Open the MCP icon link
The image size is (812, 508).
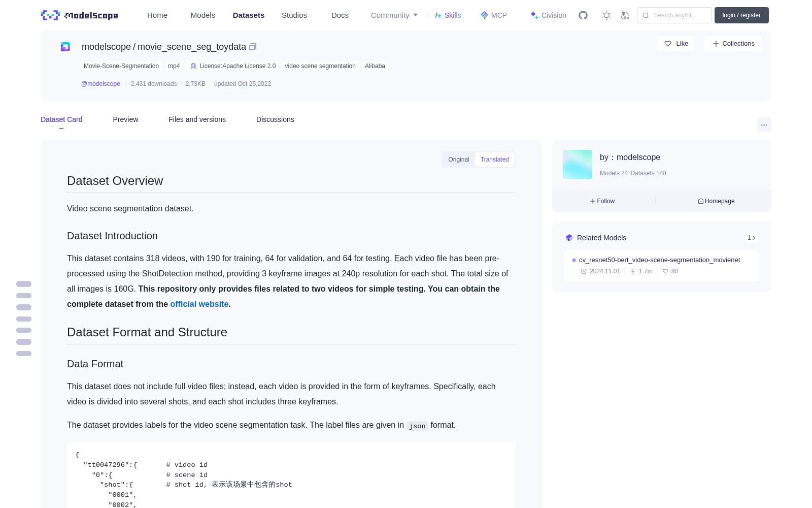(x=493, y=15)
